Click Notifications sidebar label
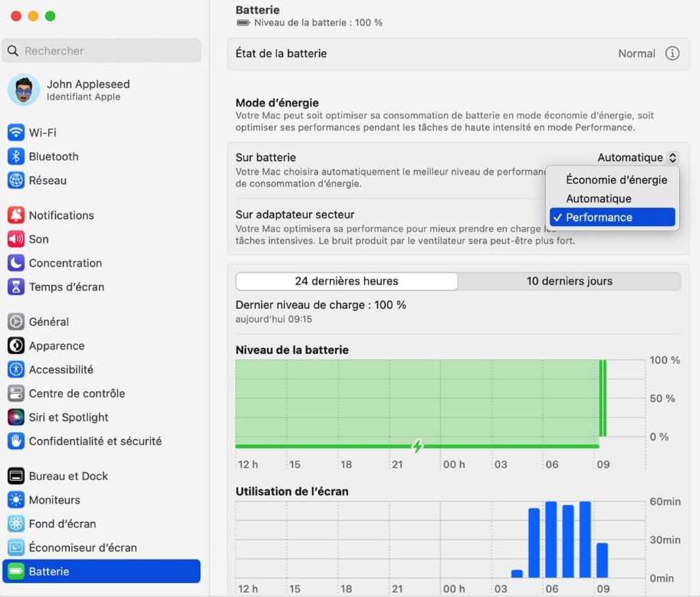The height and width of the screenshot is (597, 700). (x=61, y=215)
